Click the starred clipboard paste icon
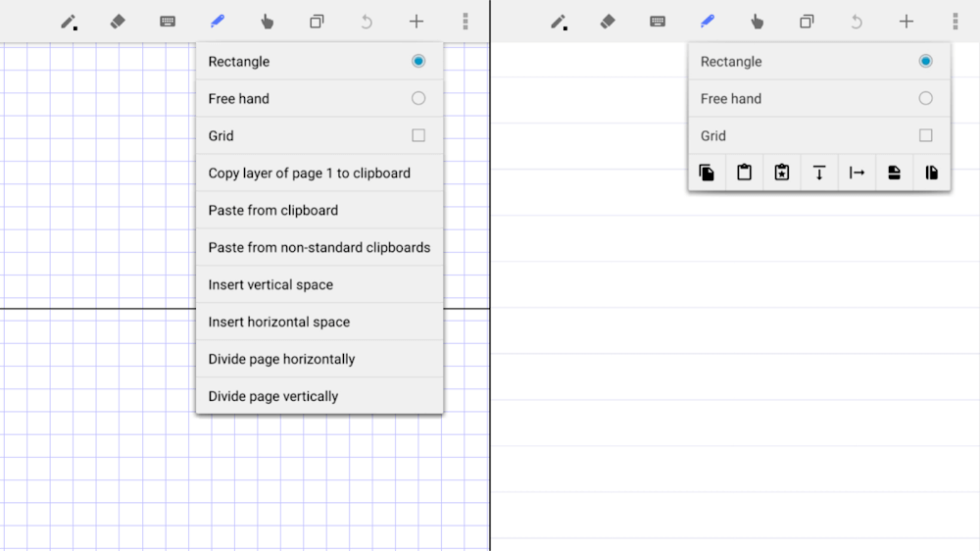The image size is (980, 551). (x=781, y=173)
